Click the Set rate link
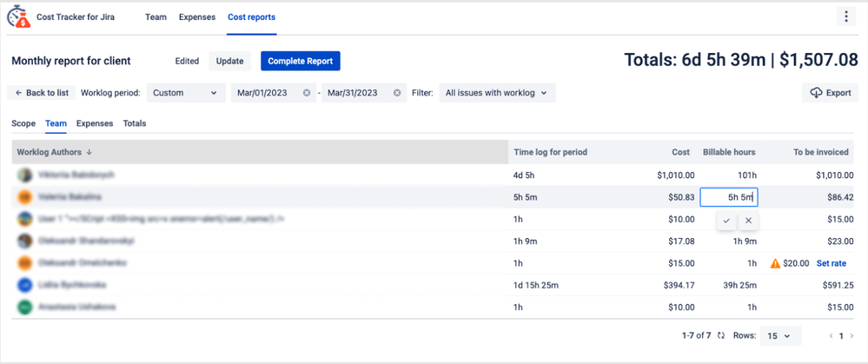Screen dimensions: 868x364 (832, 263)
